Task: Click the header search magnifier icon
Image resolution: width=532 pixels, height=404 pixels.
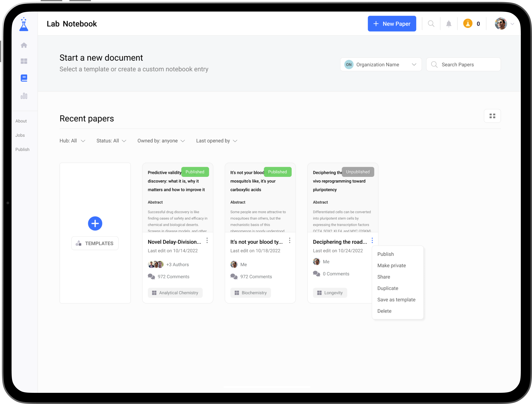Action: tap(431, 24)
